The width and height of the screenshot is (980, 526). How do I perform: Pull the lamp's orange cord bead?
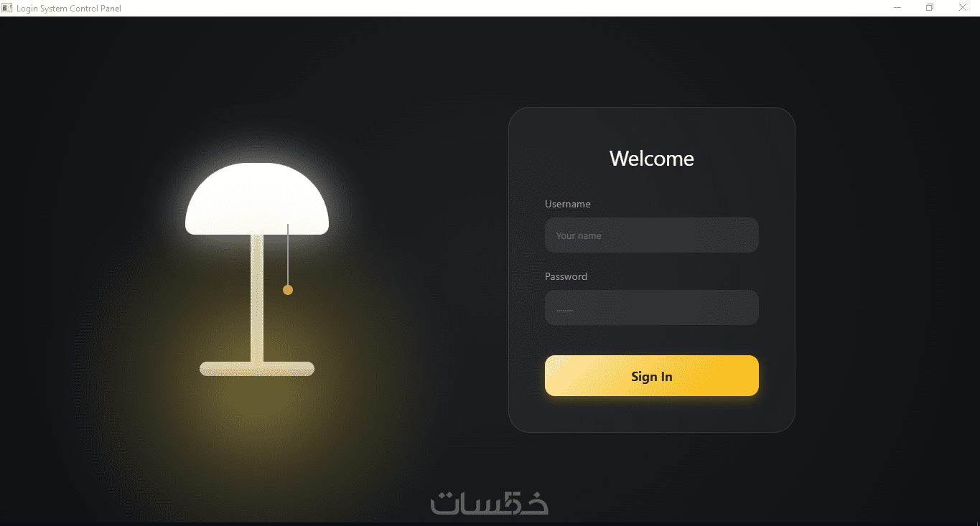click(288, 290)
